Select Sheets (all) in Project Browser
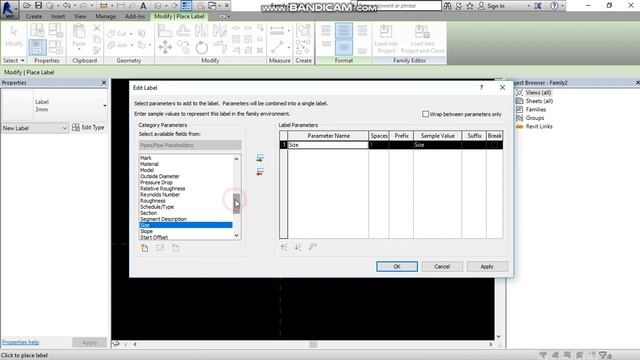The image size is (640, 360). [539, 101]
